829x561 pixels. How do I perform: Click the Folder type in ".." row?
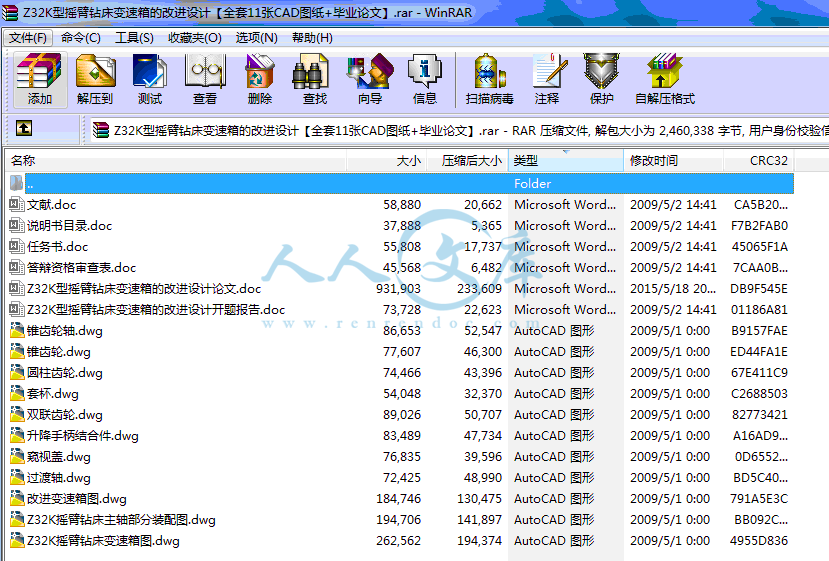pos(532,183)
